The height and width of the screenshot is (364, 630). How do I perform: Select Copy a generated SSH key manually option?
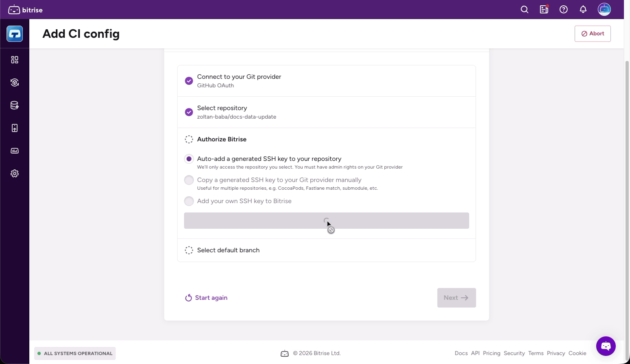coord(189,180)
